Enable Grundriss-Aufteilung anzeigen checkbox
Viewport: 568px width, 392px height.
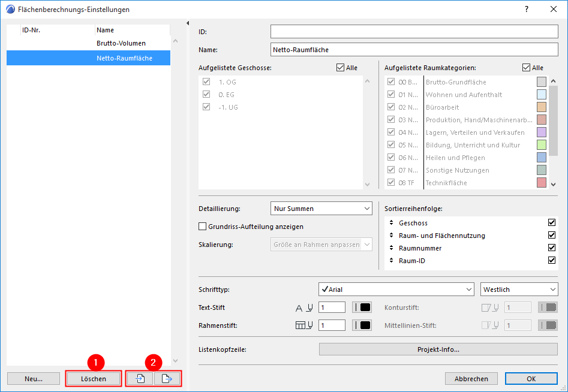[203, 227]
